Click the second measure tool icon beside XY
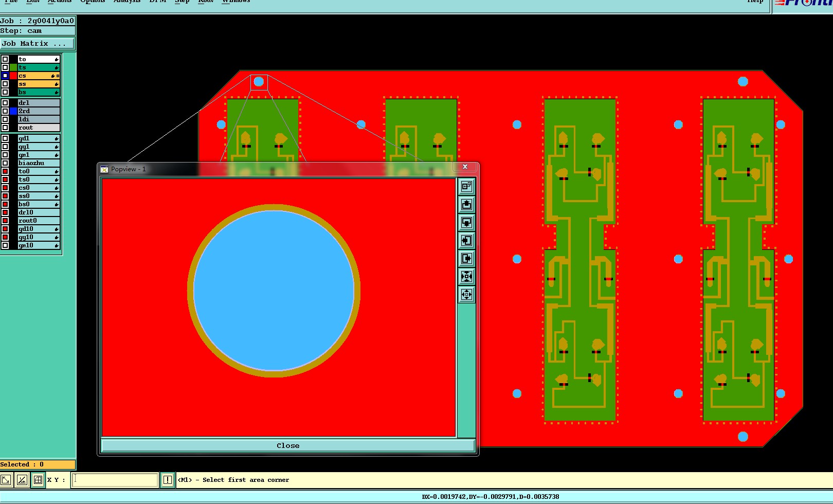Image resolution: width=833 pixels, height=504 pixels. coord(22,480)
